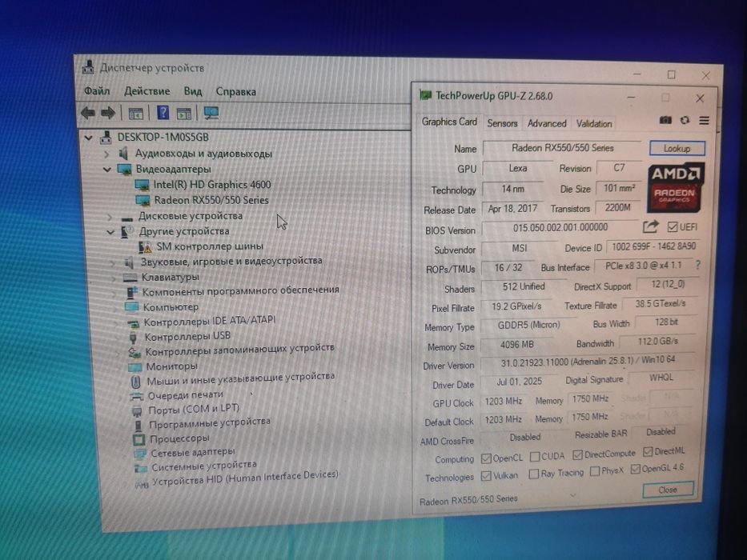Image resolution: width=747 pixels, height=560 pixels.
Task: Click the Radeon RX550/550 Series adapter icon
Action: (x=143, y=200)
